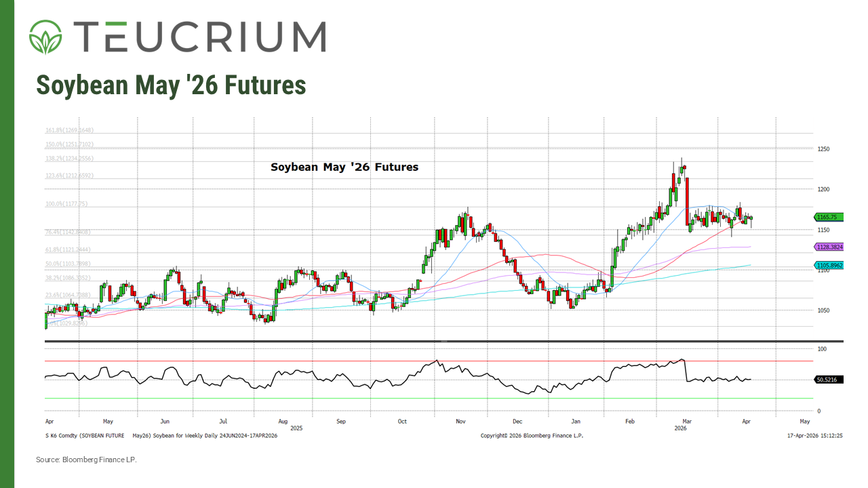
Task: Select the 100.0% (1177.75) Fibonacci level label
Action: point(68,203)
